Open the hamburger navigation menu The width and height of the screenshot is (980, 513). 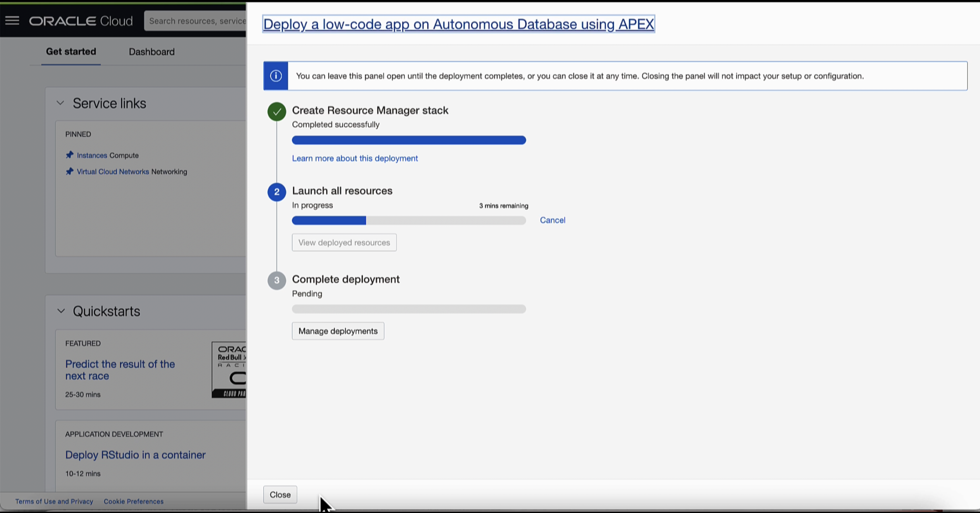(12, 20)
